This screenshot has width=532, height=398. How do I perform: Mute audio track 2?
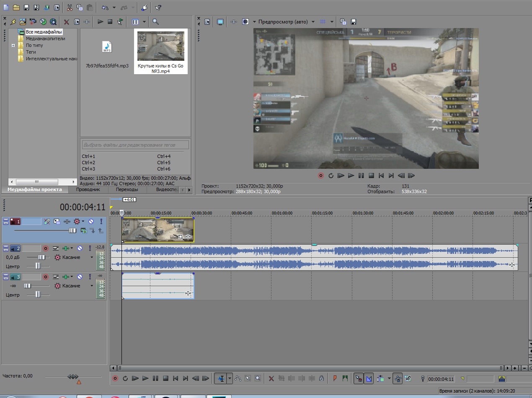tap(80, 248)
